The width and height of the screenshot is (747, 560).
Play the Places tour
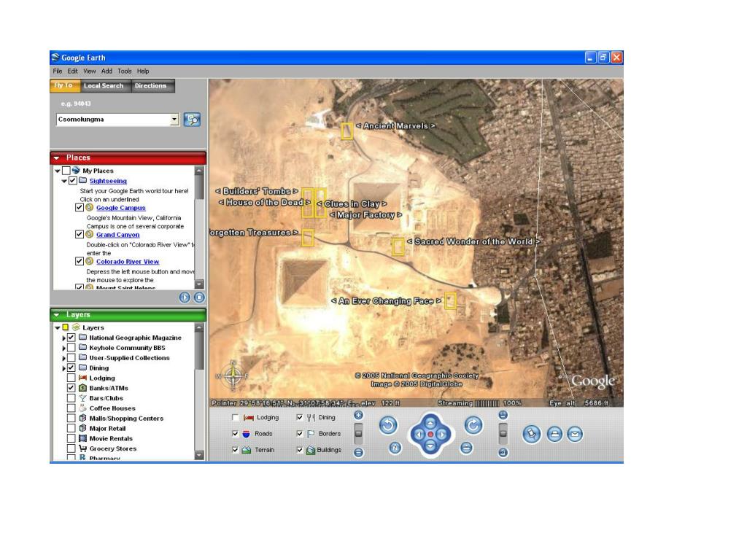click(185, 297)
